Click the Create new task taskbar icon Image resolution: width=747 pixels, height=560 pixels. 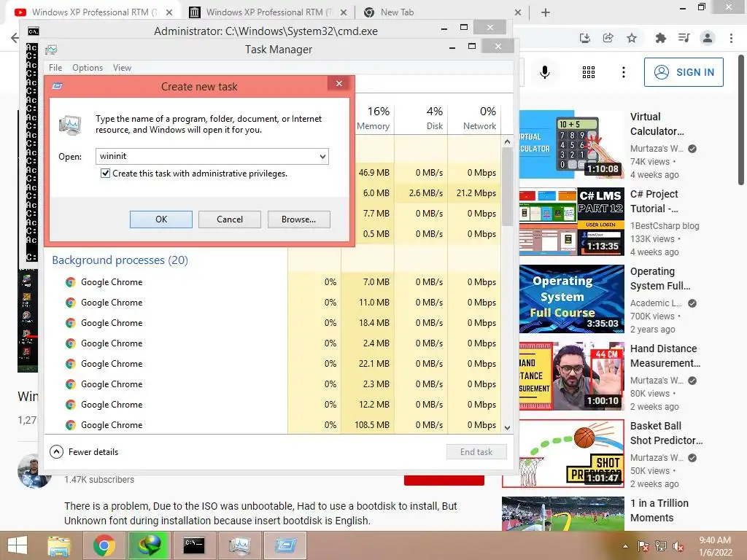pos(285,545)
